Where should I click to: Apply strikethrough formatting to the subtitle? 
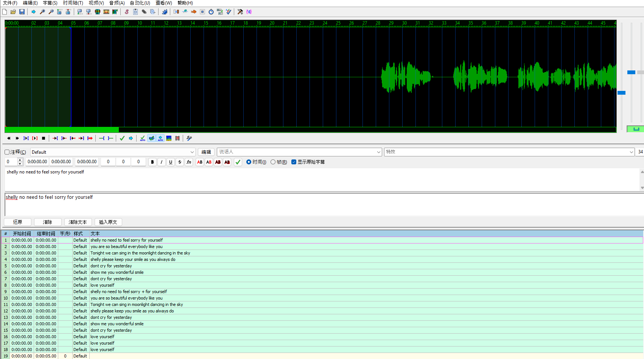(180, 162)
